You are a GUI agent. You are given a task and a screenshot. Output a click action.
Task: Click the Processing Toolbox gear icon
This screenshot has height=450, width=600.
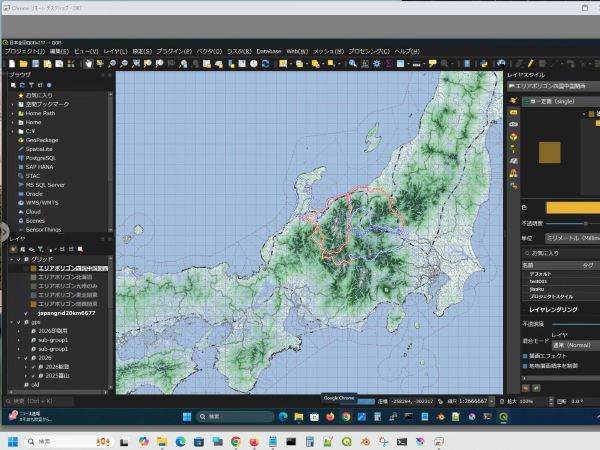377,64
